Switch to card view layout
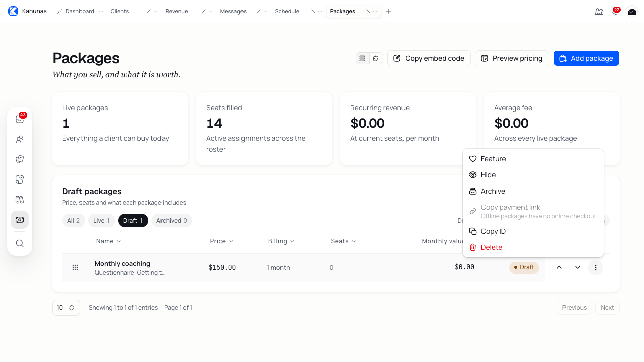 point(376,58)
